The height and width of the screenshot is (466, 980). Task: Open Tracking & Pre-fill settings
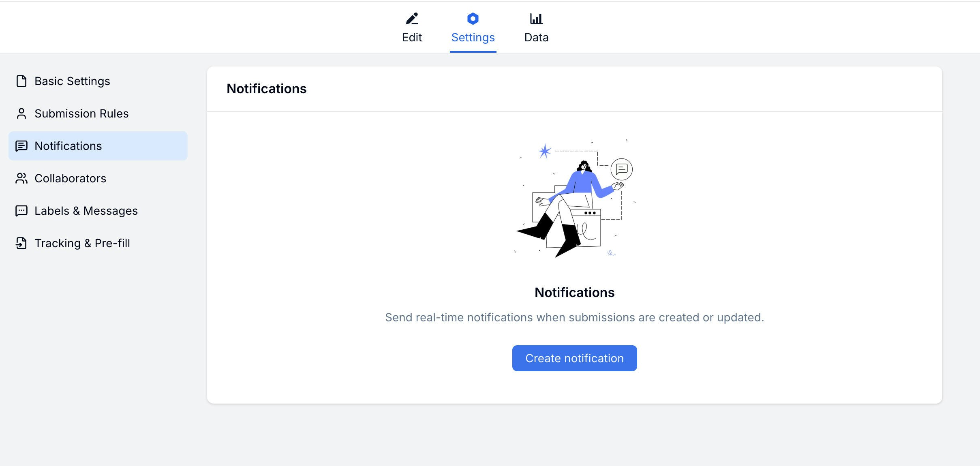pyautogui.click(x=82, y=243)
